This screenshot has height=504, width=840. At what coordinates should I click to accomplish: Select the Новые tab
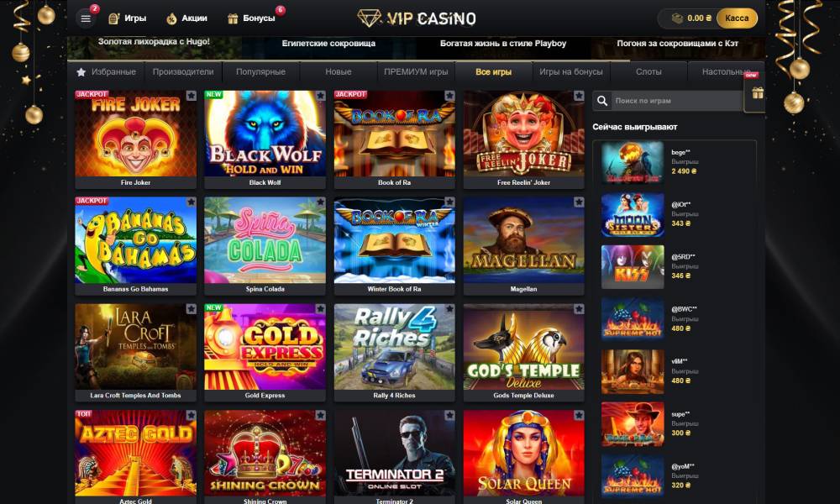point(339,71)
